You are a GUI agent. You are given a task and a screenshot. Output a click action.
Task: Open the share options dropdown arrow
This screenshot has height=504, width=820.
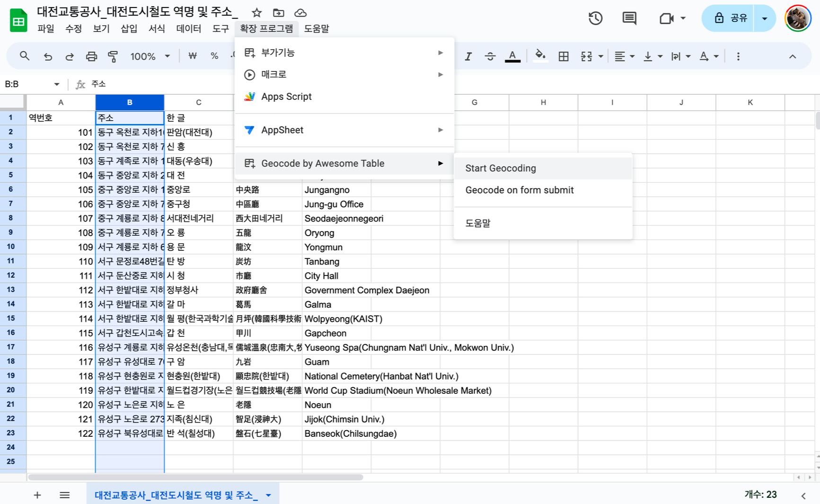[x=765, y=18]
